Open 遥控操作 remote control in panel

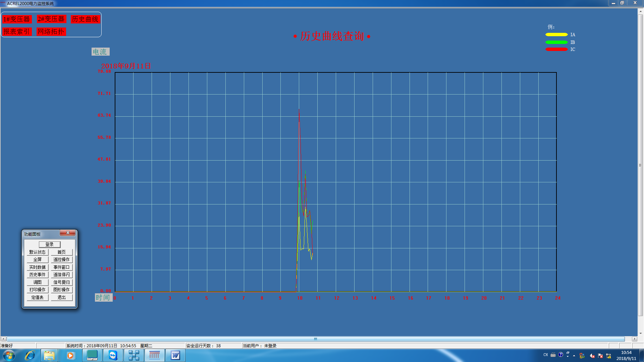61,259
